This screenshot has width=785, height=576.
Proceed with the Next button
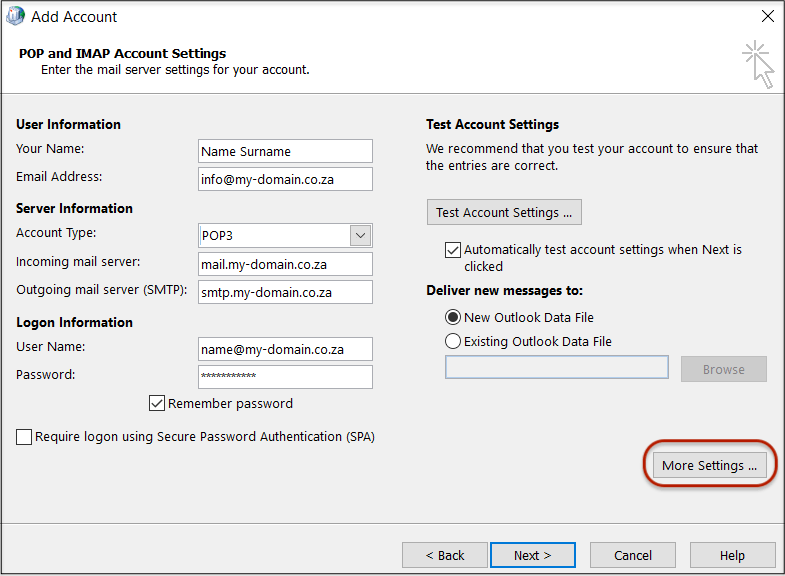point(533,555)
